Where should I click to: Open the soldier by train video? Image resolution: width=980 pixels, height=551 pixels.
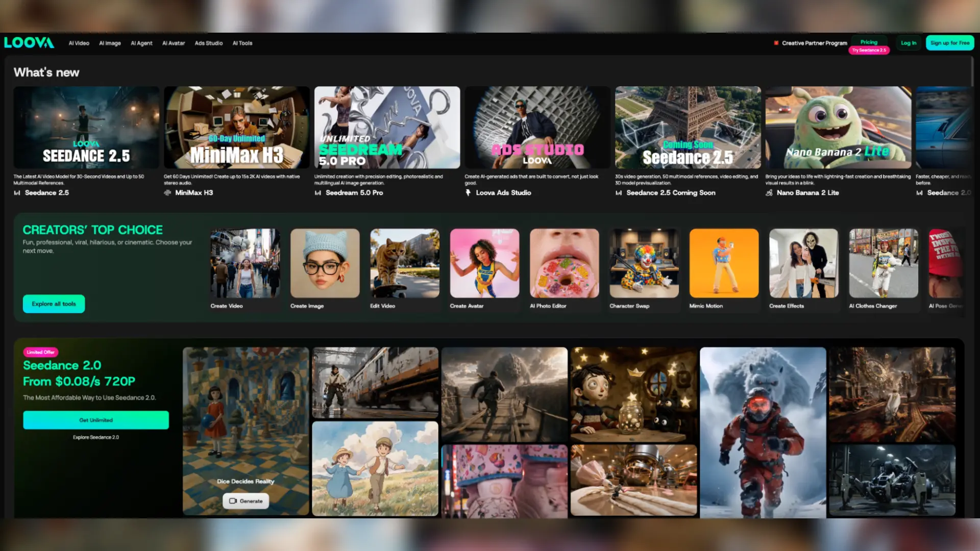point(375,383)
